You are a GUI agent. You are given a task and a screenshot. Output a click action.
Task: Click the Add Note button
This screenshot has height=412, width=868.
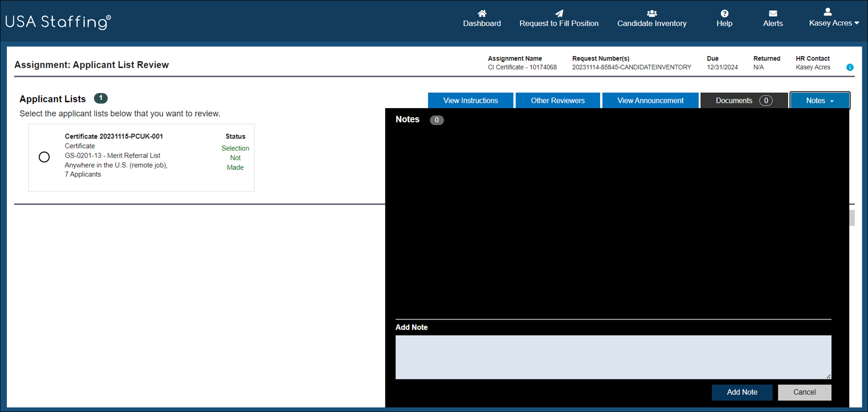(x=742, y=392)
